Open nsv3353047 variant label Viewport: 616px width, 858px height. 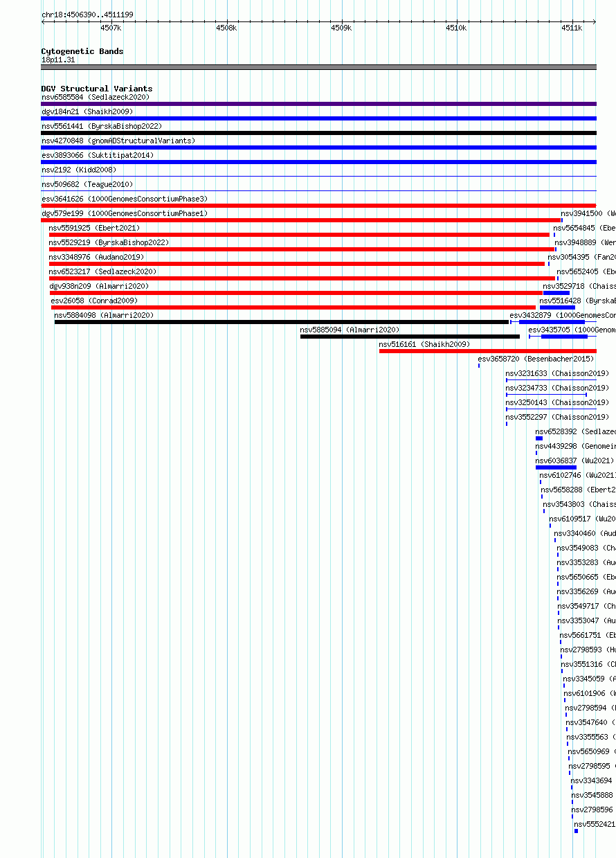tap(587, 620)
